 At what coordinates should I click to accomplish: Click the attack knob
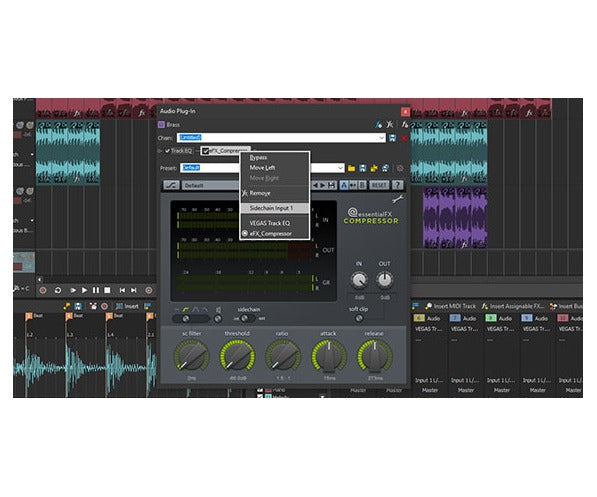[x=329, y=356]
